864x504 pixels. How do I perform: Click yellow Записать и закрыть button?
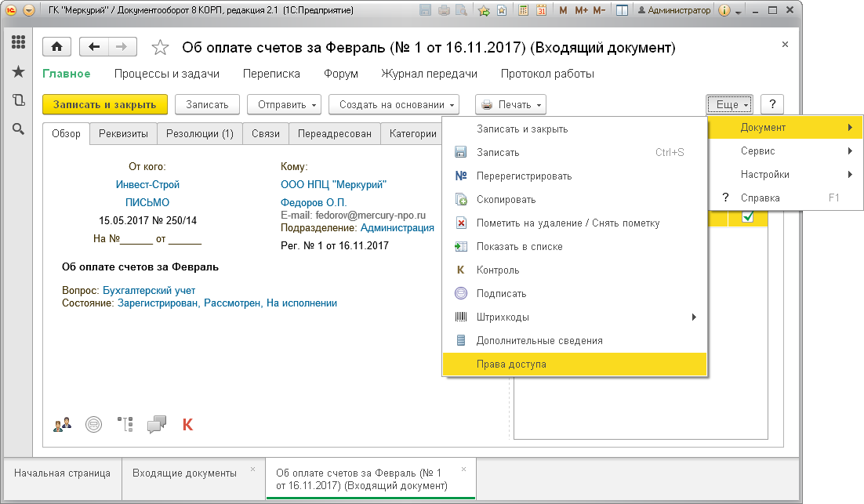coord(105,105)
